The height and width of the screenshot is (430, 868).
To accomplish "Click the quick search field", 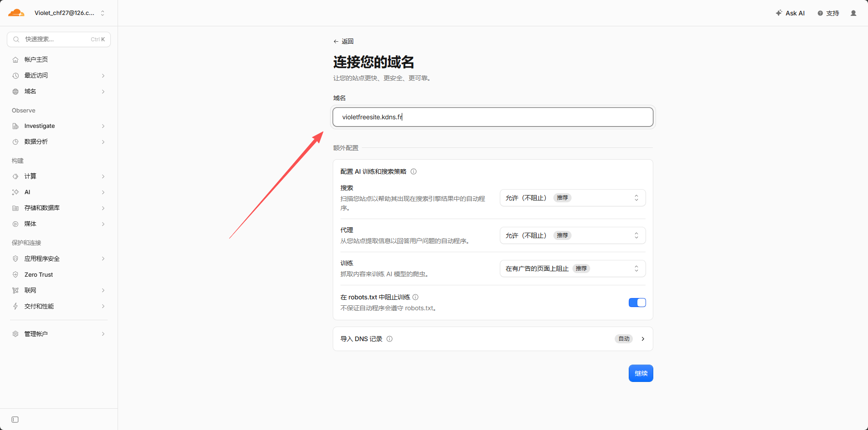I will (59, 39).
